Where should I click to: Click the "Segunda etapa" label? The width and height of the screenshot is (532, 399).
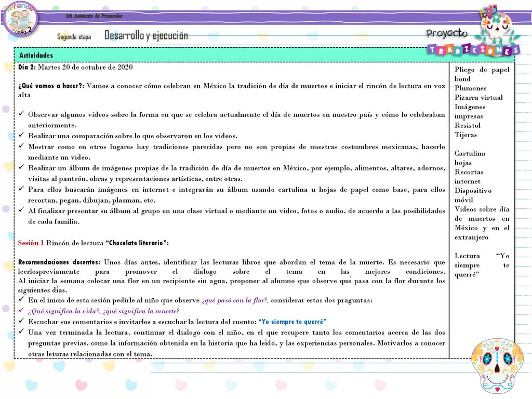click(74, 36)
